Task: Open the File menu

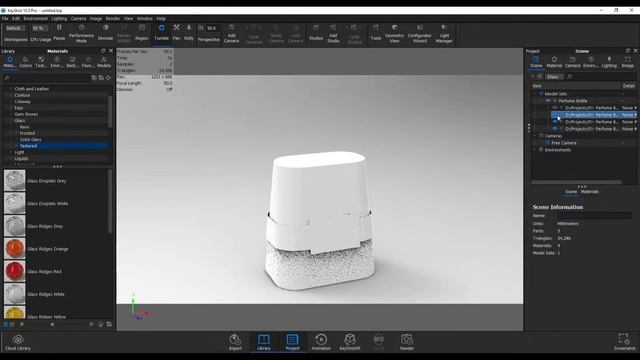Action: pos(5,18)
